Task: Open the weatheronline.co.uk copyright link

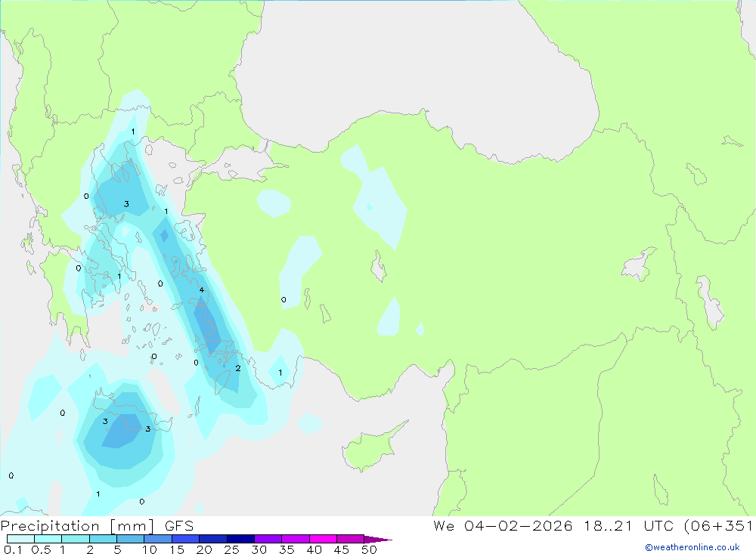Action: coord(692,547)
